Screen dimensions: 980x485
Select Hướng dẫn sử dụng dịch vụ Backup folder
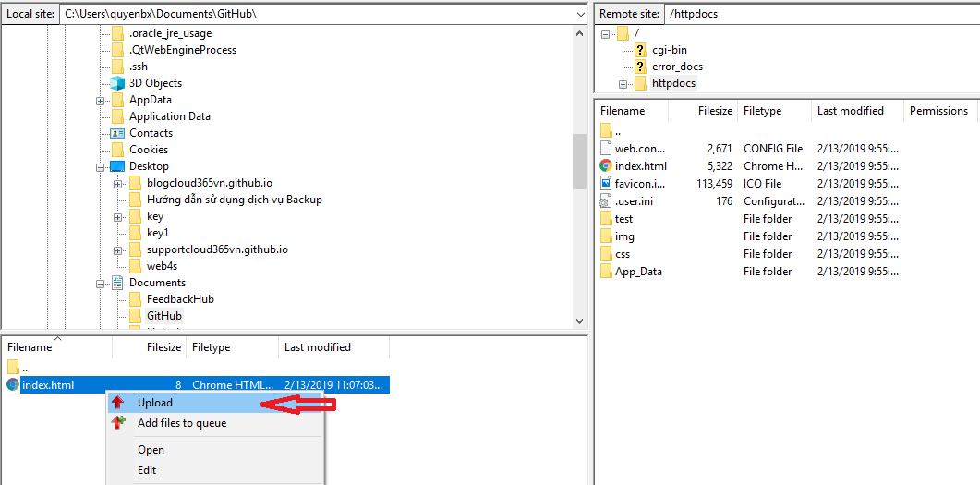[x=235, y=200]
